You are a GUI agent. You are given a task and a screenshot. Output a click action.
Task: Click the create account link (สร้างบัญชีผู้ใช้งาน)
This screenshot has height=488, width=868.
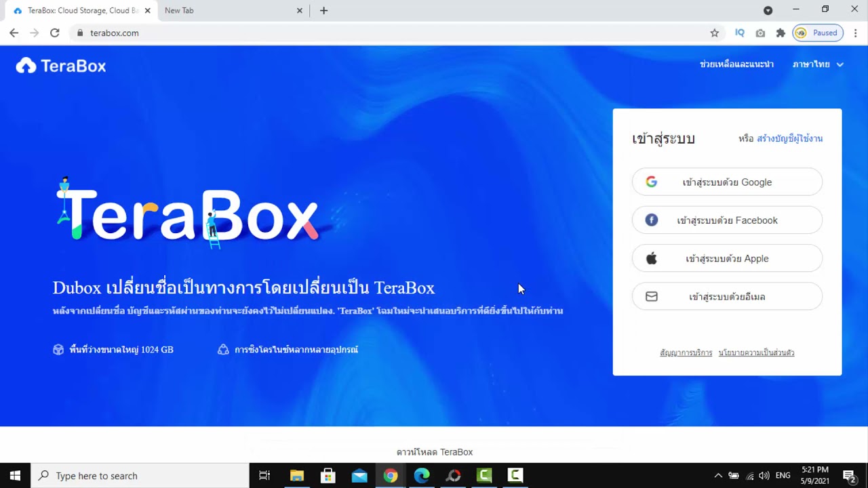pyautogui.click(x=789, y=138)
